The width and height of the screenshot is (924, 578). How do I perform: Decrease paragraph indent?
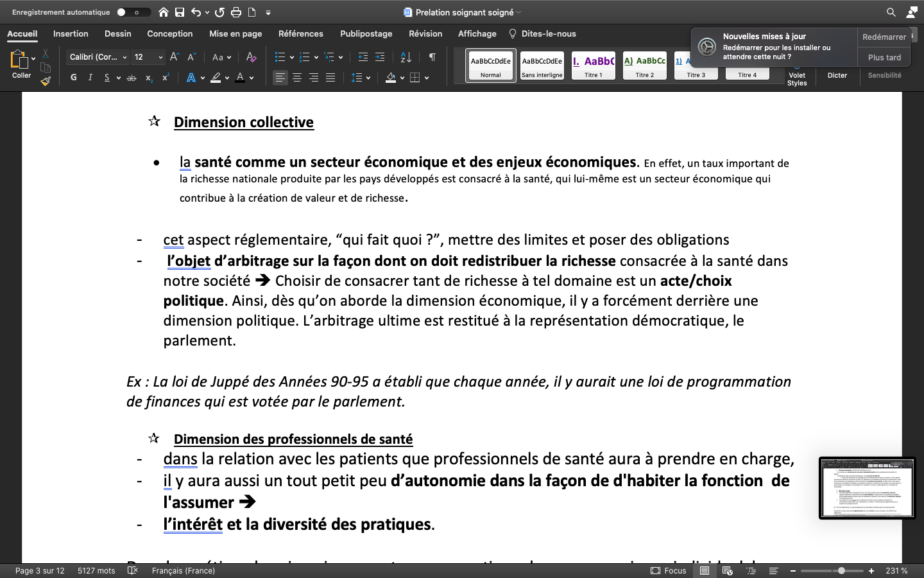coord(363,57)
